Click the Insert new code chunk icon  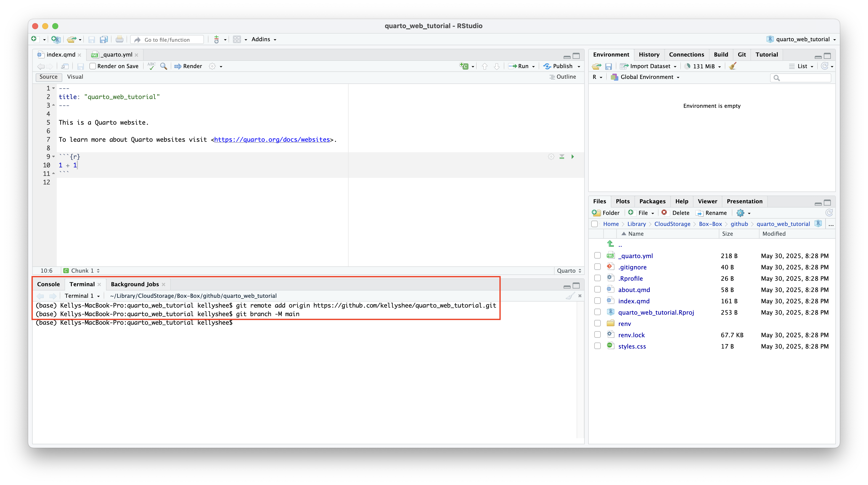pyautogui.click(x=464, y=66)
